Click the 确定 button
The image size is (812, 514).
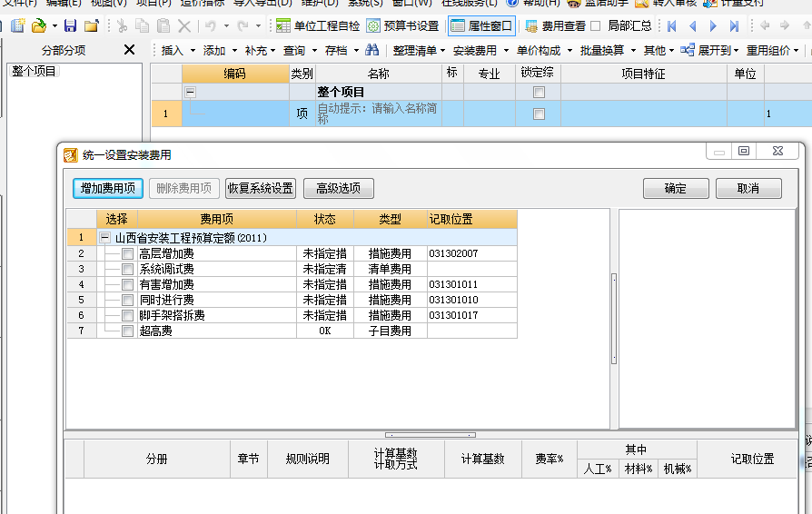coord(675,188)
